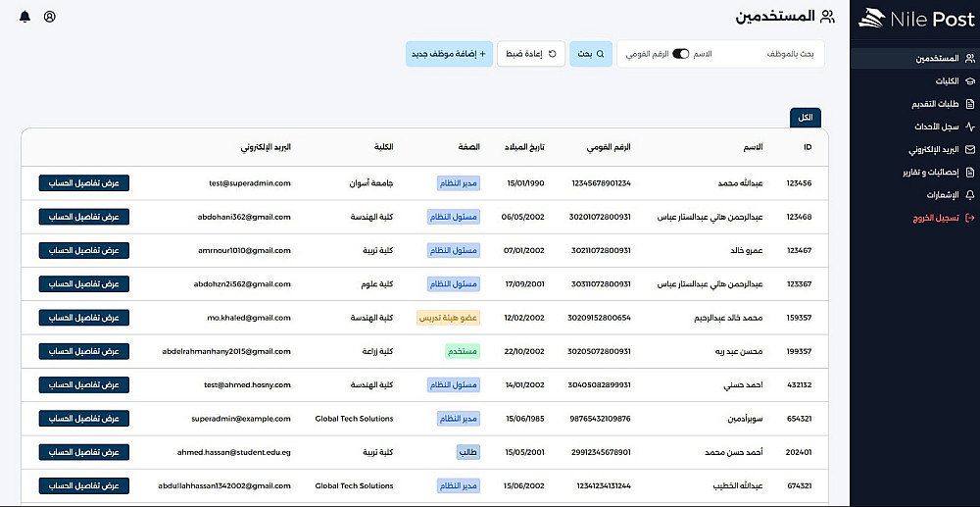View account details for عبدالله محمد
The width and height of the screenshot is (980, 507).
tap(83, 183)
